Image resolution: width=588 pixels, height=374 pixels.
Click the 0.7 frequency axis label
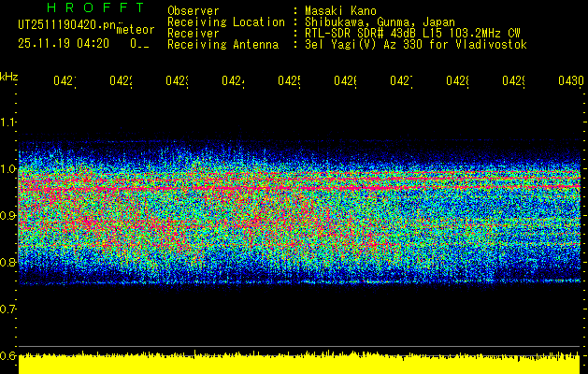(x=7, y=309)
